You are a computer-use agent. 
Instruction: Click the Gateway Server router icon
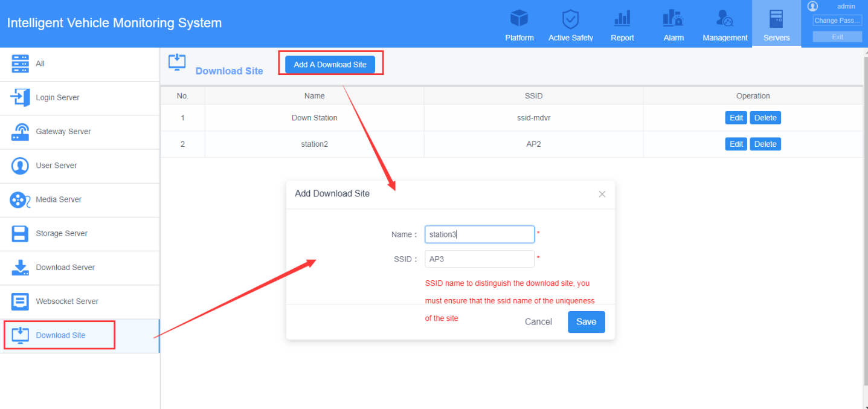coord(21,132)
